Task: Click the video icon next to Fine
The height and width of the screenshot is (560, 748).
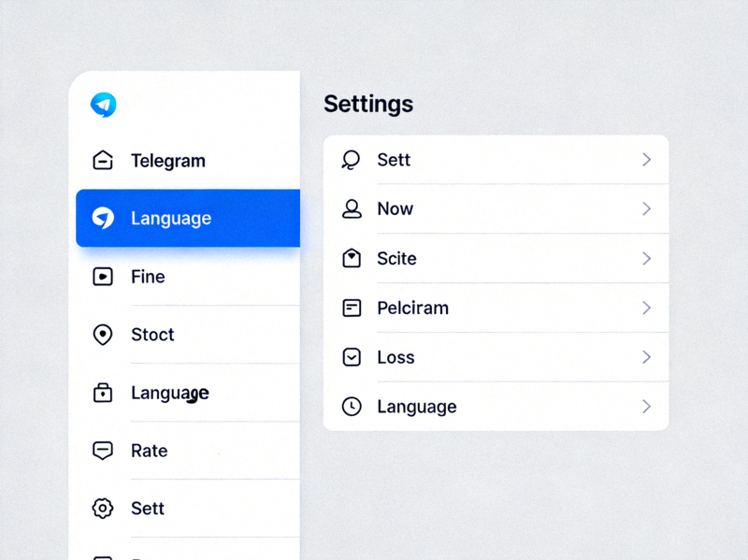Action: [103, 276]
